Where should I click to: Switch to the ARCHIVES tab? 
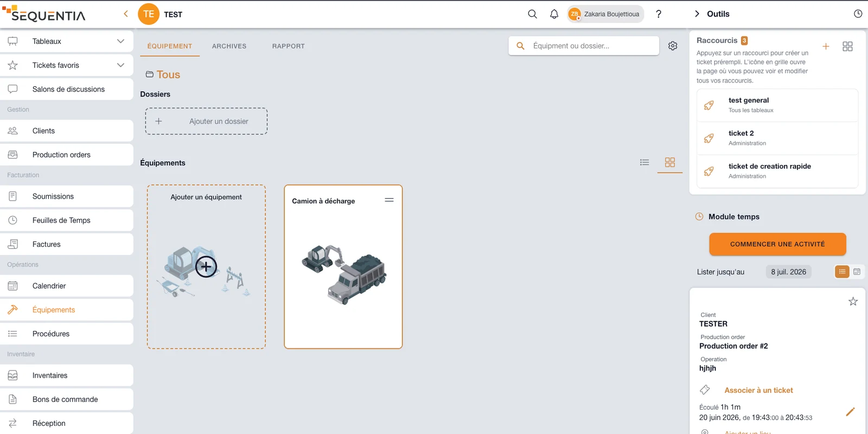[x=229, y=46]
